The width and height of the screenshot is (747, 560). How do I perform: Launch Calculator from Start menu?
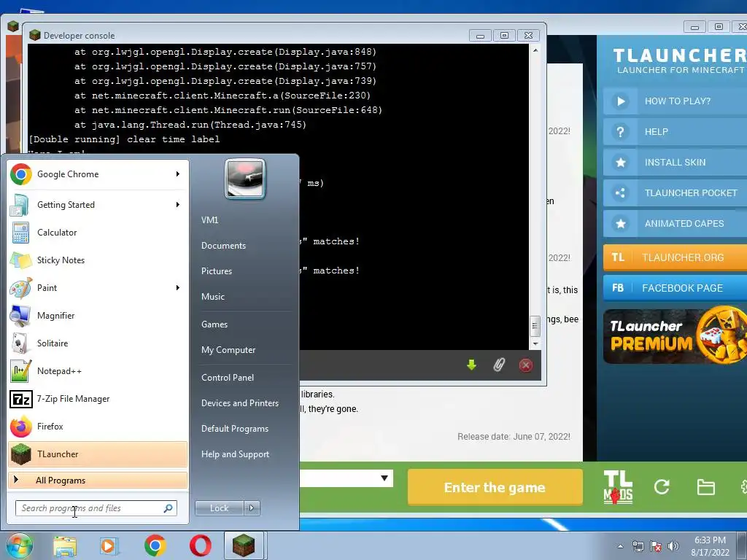[98, 233]
